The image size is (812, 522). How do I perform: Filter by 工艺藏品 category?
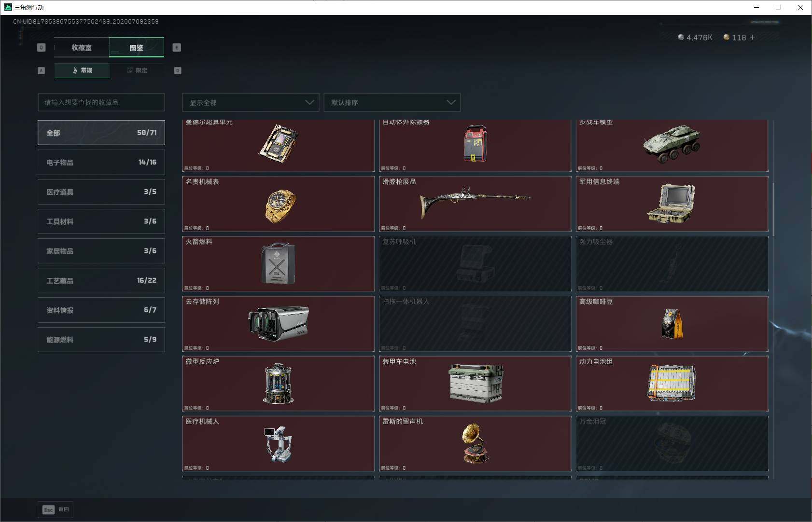click(x=101, y=280)
